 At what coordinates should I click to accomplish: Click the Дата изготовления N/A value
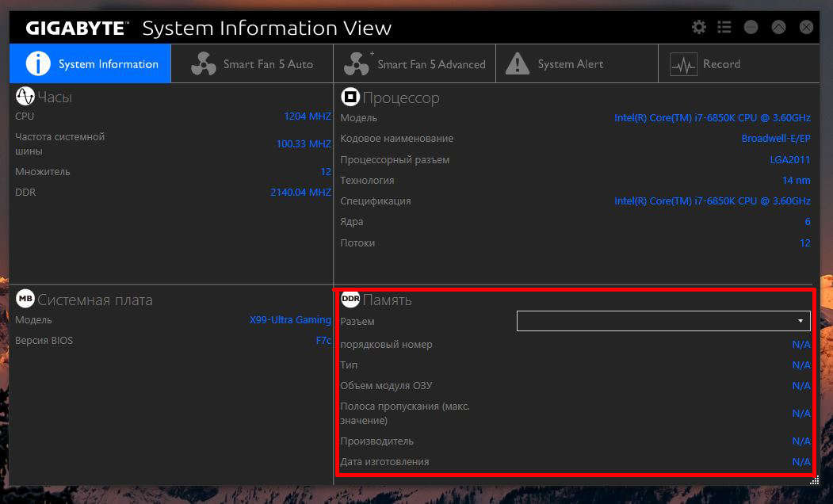801,461
